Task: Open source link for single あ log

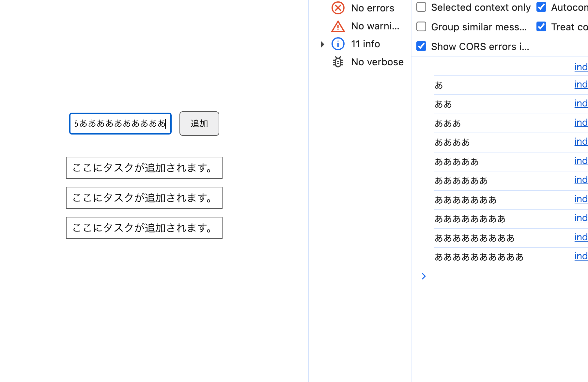Action: click(x=581, y=85)
